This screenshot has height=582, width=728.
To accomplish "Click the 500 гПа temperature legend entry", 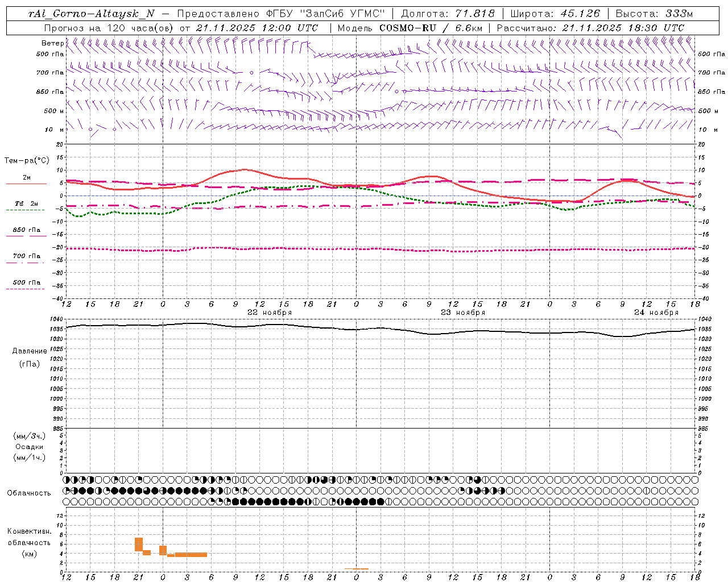I will point(26,285).
